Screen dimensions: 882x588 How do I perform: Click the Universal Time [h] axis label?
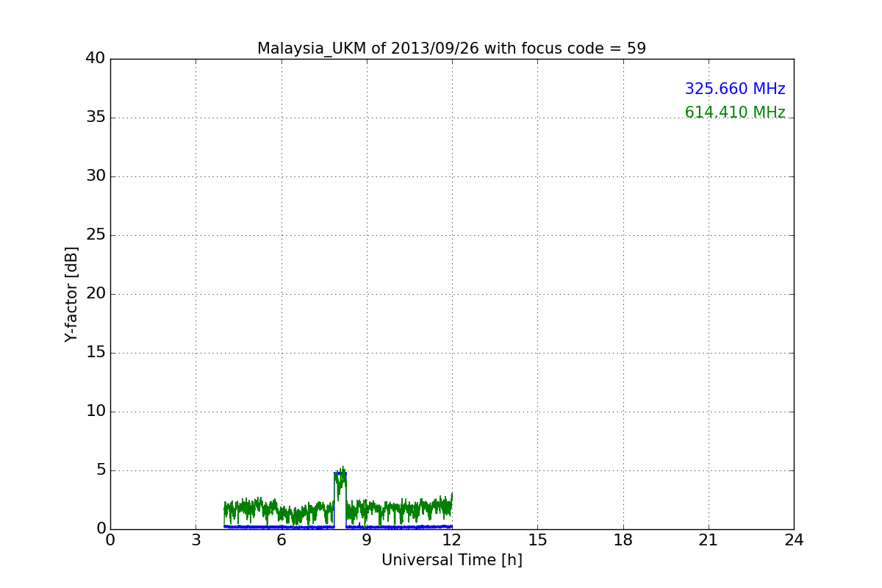[x=452, y=560]
